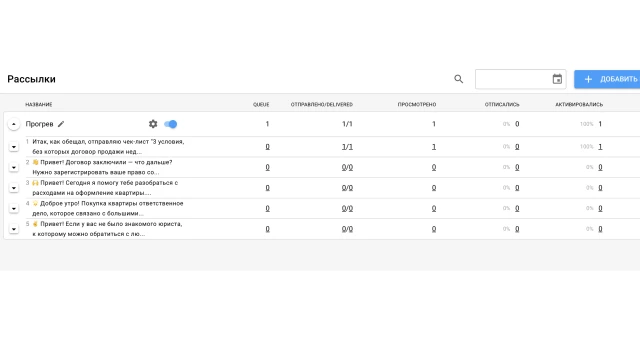Open message 1 queue count link
The width and height of the screenshot is (640, 360).
point(267,147)
